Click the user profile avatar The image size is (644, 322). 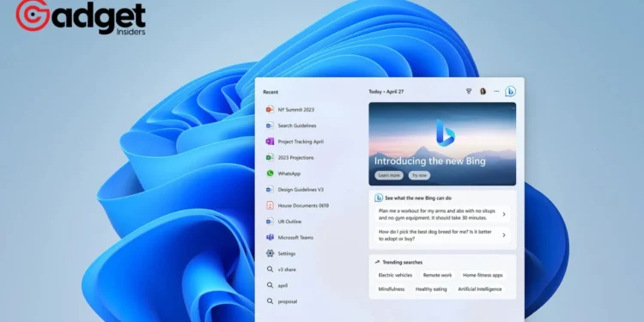click(x=483, y=91)
